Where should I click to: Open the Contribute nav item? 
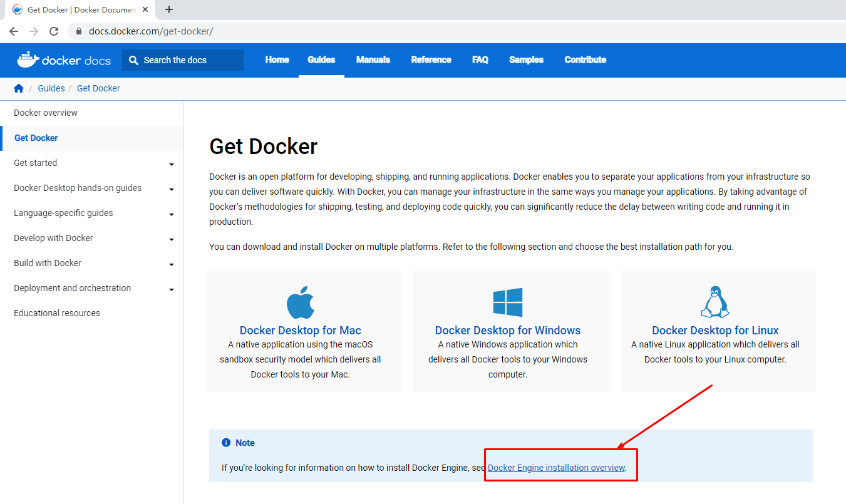click(585, 60)
